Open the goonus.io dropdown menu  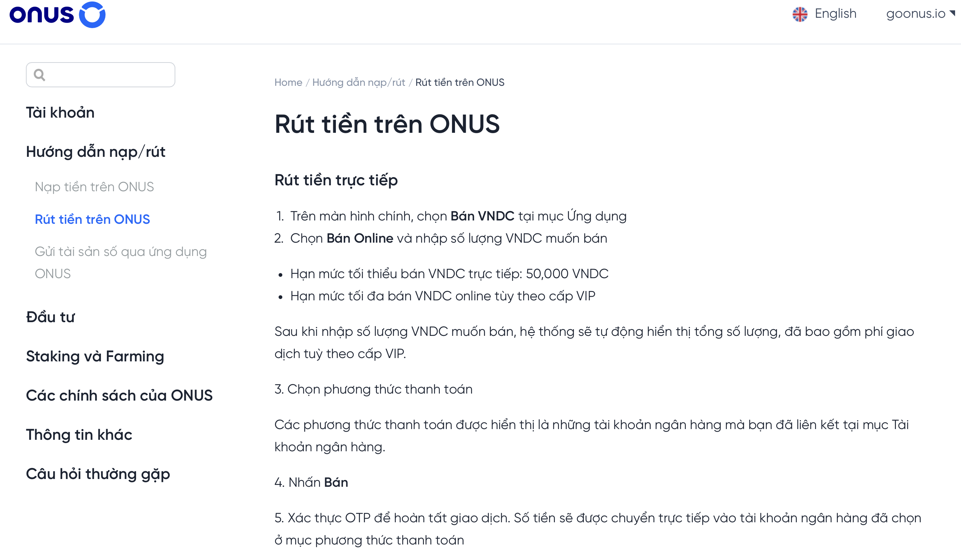coord(920,14)
